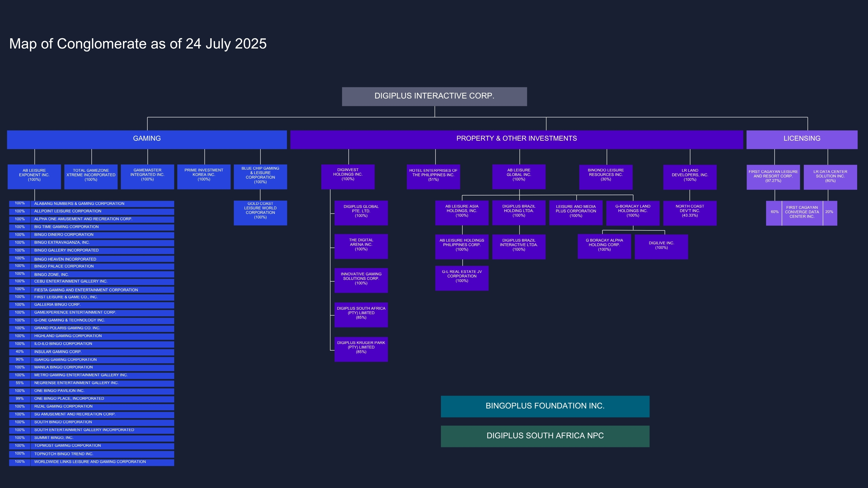Select CEBU ENTERTAINMENT GALLERY INC. row
868x488 pixels.
pos(92,282)
